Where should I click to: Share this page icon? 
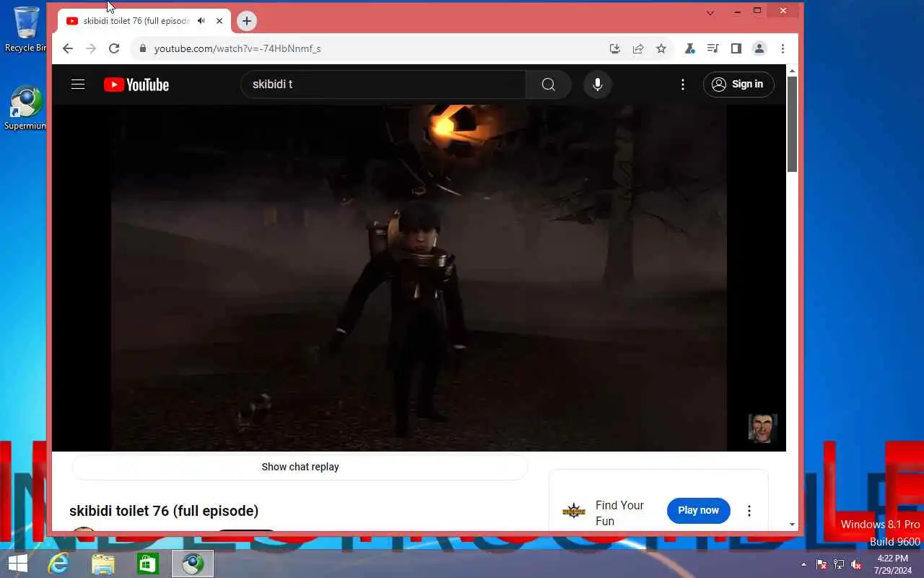pos(638,48)
